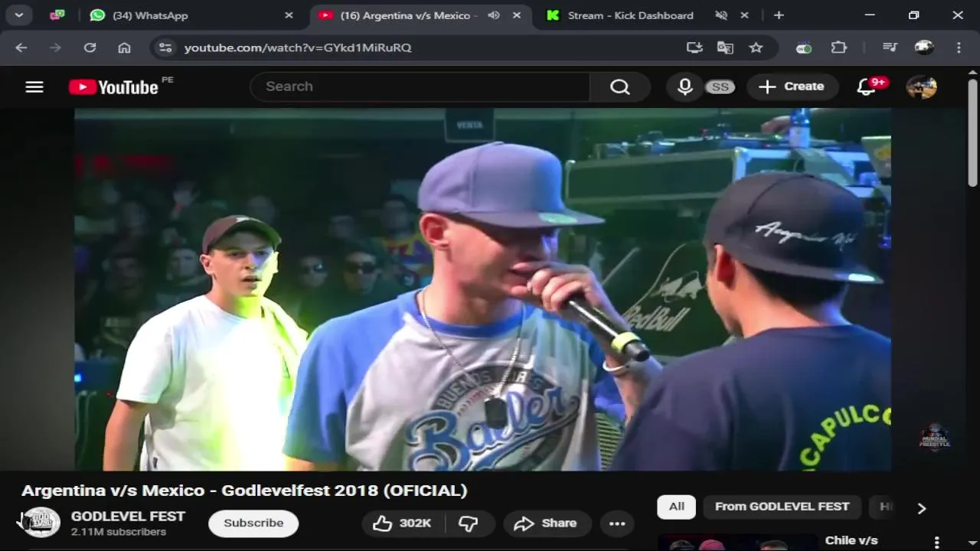Open the YouTube account avatar menu
Image resolution: width=980 pixels, height=551 pixels.
[x=921, y=86]
